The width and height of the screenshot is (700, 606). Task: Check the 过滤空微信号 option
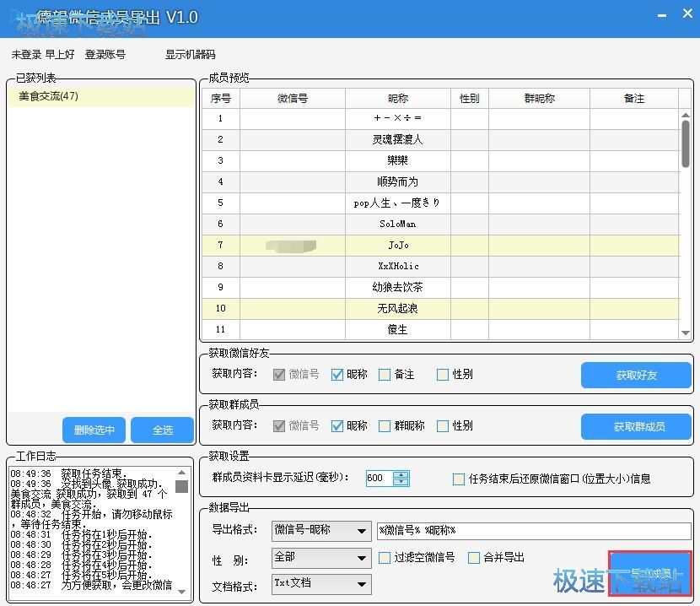pos(385,558)
